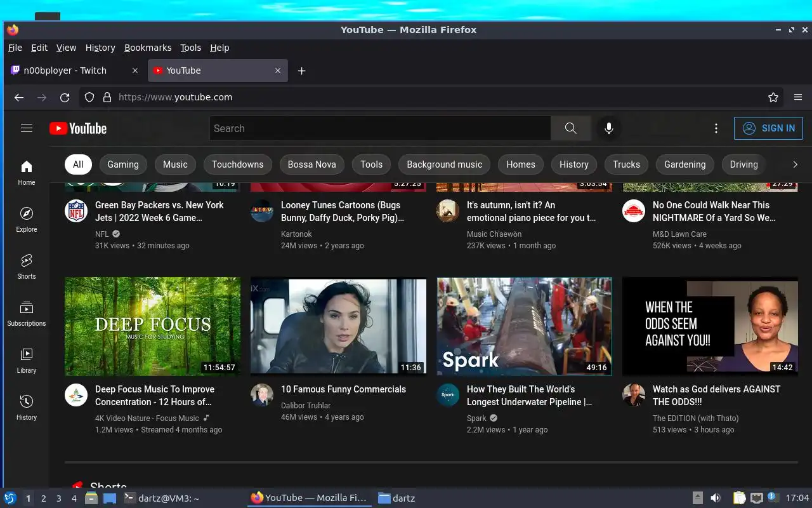The width and height of the screenshot is (812, 508).
Task: Open the Help menu
Action: [219, 48]
